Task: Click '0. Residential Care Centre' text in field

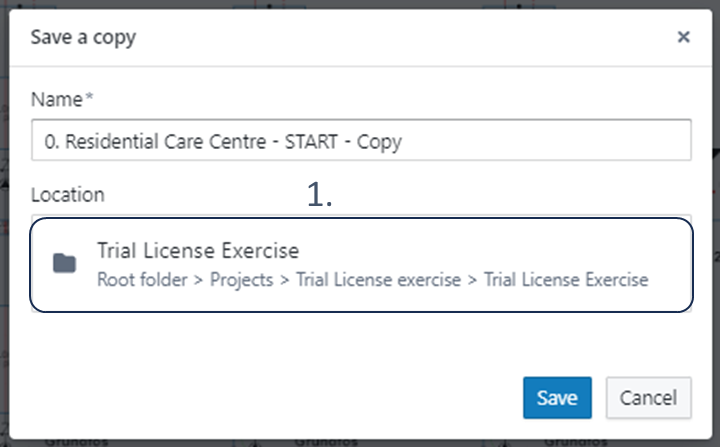Action: [x=140, y=141]
